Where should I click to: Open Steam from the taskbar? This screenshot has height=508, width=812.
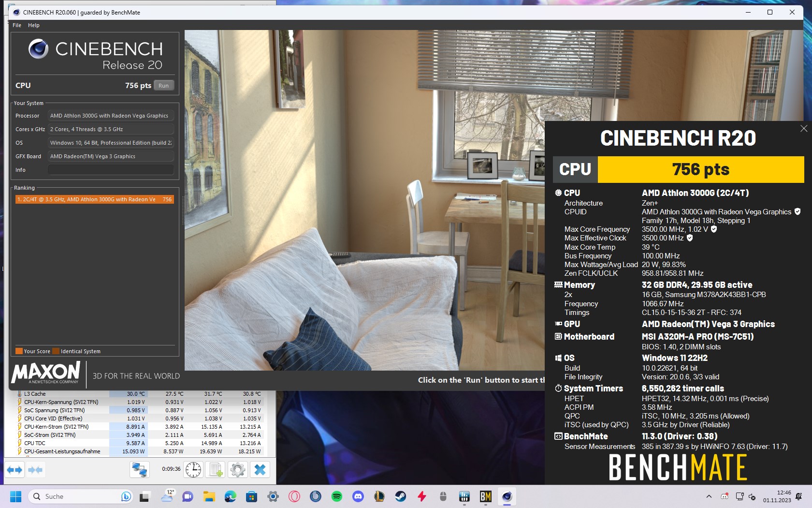pos(401,496)
